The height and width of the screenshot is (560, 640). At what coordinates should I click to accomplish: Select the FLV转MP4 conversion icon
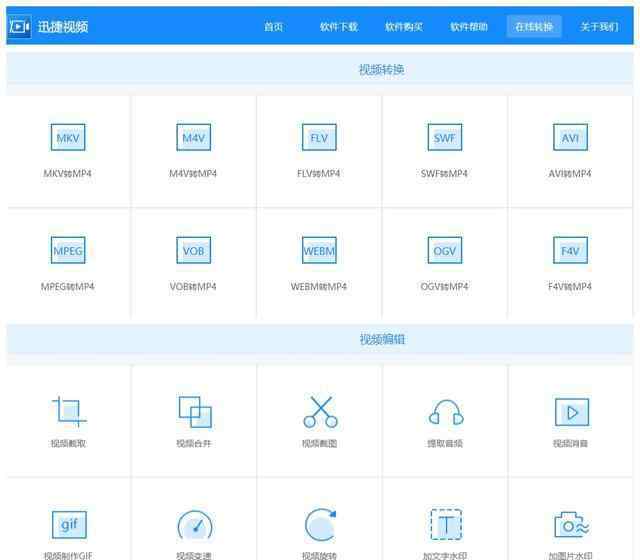click(x=319, y=138)
